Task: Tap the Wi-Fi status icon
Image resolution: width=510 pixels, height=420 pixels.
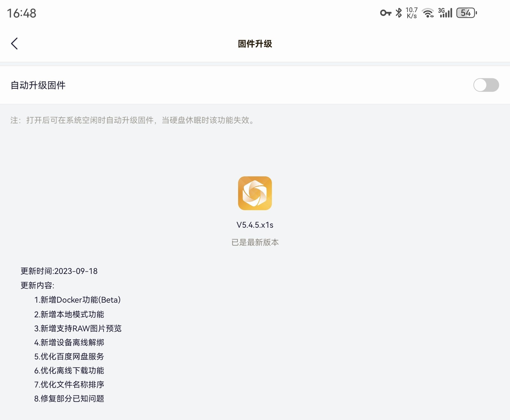Action: coord(428,13)
